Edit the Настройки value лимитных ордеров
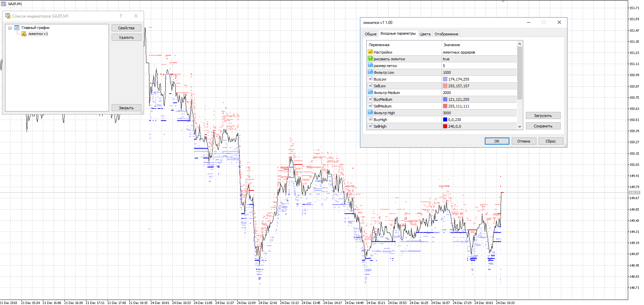644x305 pixels. point(479,52)
